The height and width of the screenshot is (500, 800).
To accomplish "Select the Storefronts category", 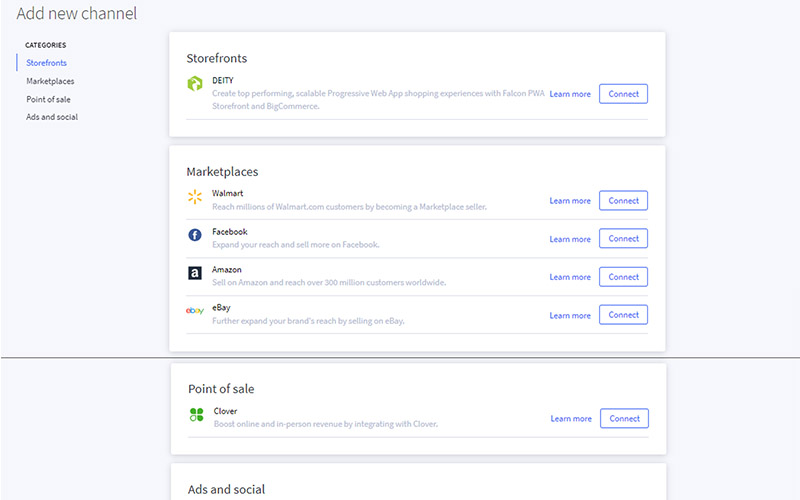I will pyautogui.click(x=46, y=63).
